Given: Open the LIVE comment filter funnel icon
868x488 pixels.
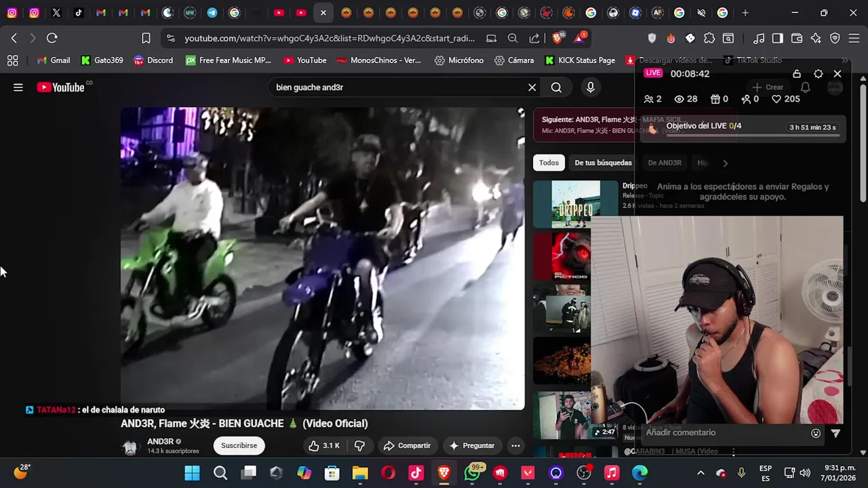Looking at the screenshot, I should 835,433.
